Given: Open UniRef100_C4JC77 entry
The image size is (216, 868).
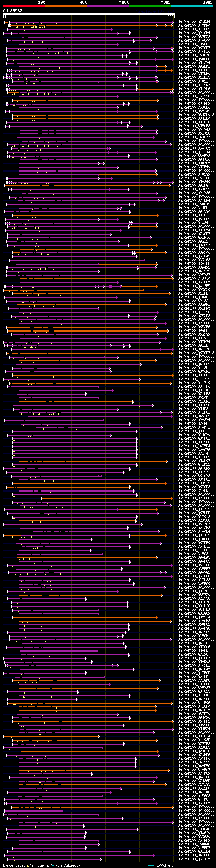Looking at the screenshot, I should [194, 137].
